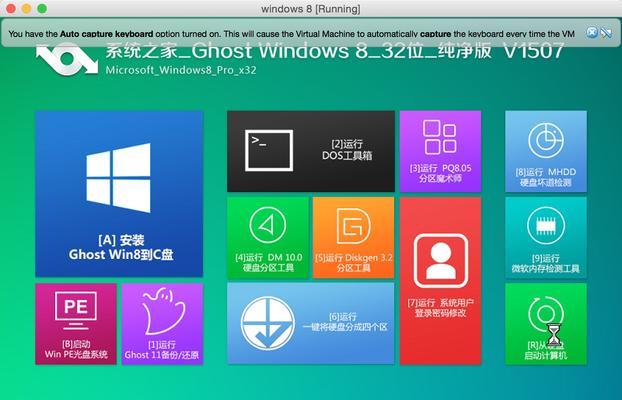Choose '[7]运行 系统用户 登录密码修改' text
622x400 pixels.
click(x=440, y=308)
